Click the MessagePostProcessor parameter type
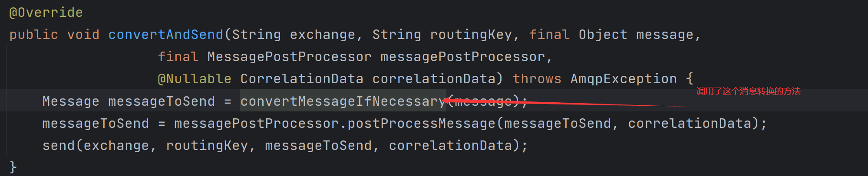The image size is (868, 176). tap(290, 57)
